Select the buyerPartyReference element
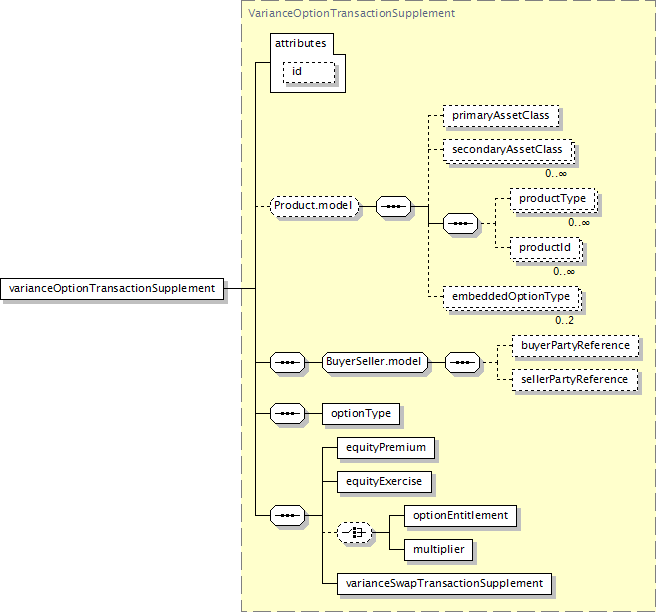656x612 pixels. click(x=574, y=345)
